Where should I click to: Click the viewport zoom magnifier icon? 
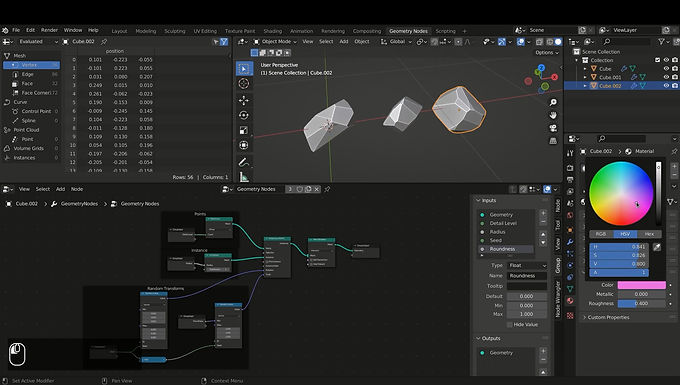pyautogui.click(x=553, y=102)
